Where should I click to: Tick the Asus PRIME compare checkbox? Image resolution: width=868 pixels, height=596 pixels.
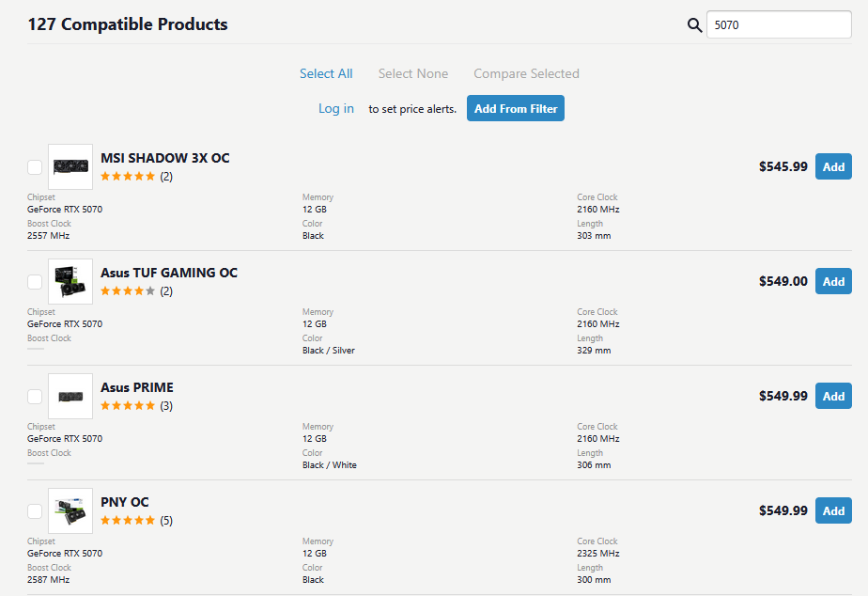35,397
